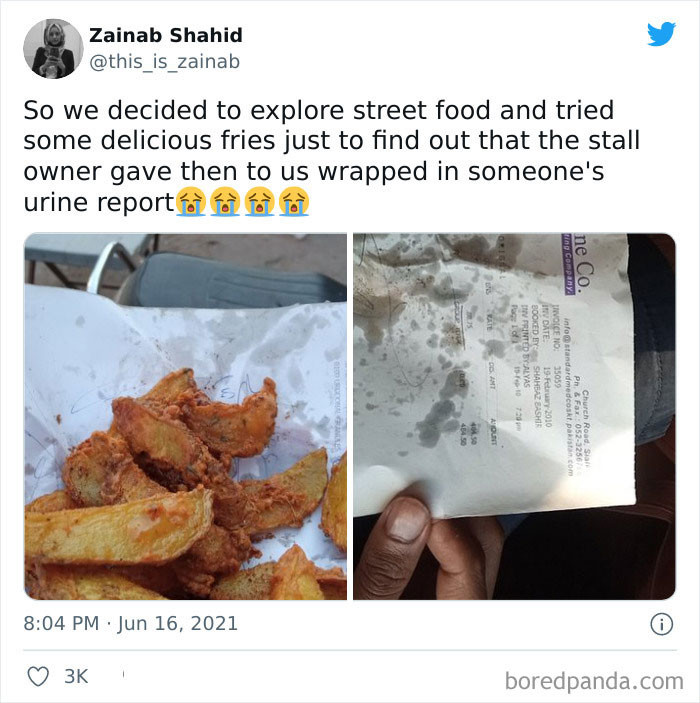Click the tweet text about street food
The height and width of the screenshot is (703, 700).
[332, 156]
